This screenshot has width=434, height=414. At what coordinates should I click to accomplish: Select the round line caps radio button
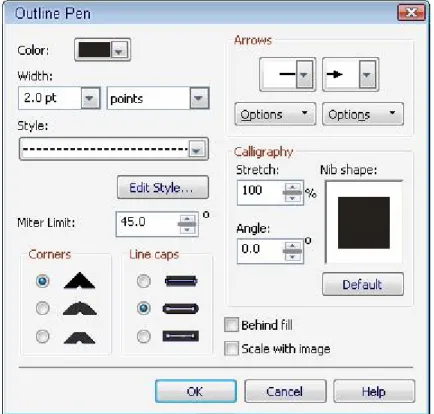(x=144, y=308)
